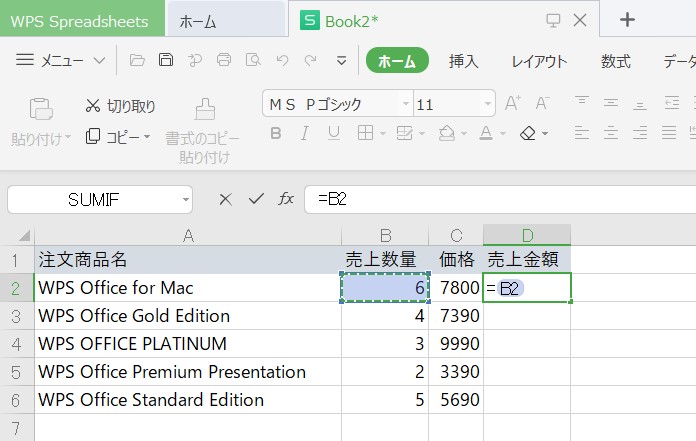Open Print Preview icon
Viewport: 696px width, 441px height.
tap(253, 60)
